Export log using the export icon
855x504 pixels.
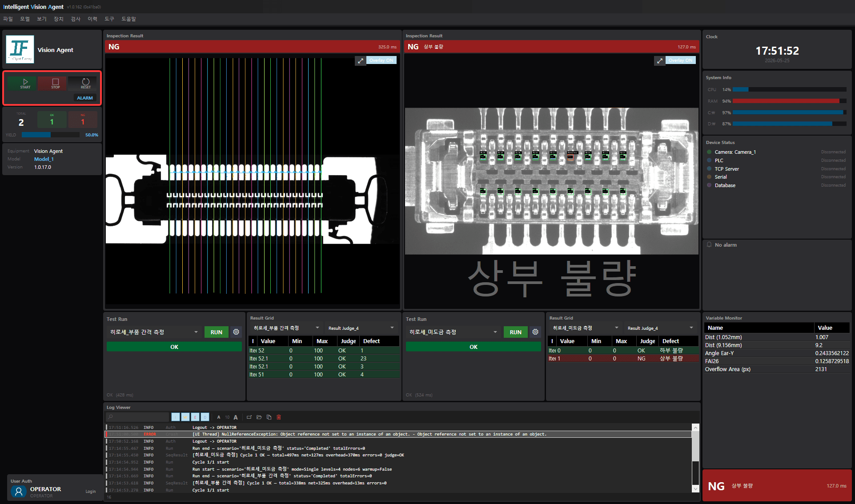249,417
